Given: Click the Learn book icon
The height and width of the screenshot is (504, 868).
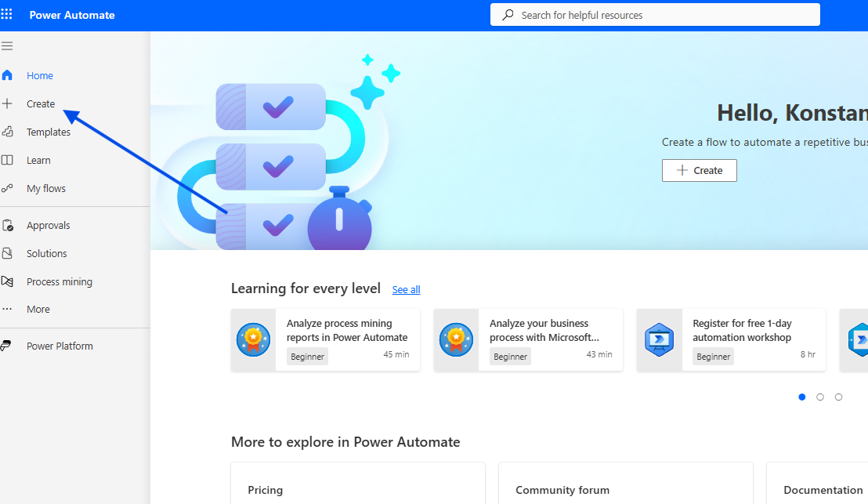Looking at the screenshot, I should click(7, 160).
